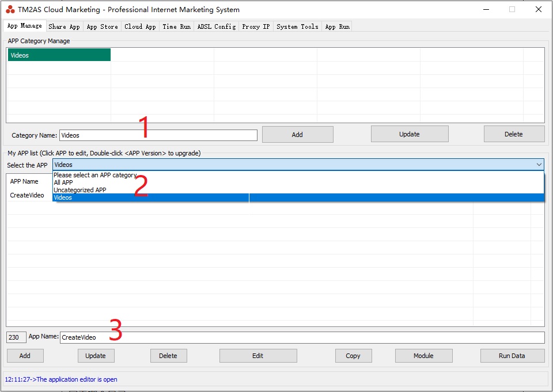The width and height of the screenshot is (553, 392).
Task: Click the App Name text field
Action: tap(302, 337)
